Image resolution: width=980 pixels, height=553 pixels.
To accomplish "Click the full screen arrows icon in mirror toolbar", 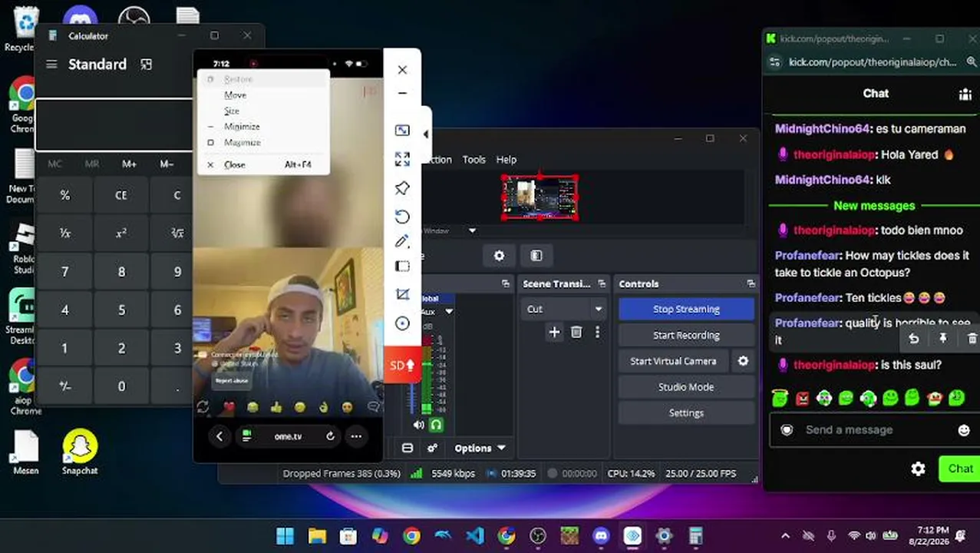I will click(402, 159).
